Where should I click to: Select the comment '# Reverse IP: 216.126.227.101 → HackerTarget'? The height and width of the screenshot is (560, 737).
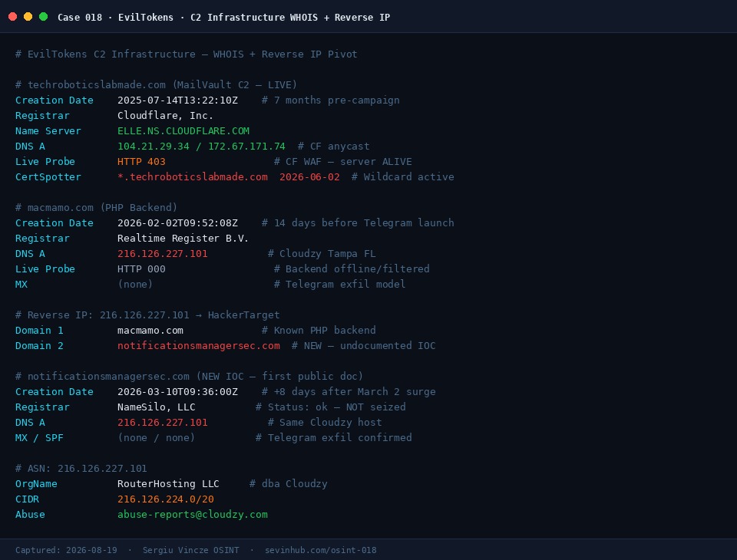click(x=147, y=315)
